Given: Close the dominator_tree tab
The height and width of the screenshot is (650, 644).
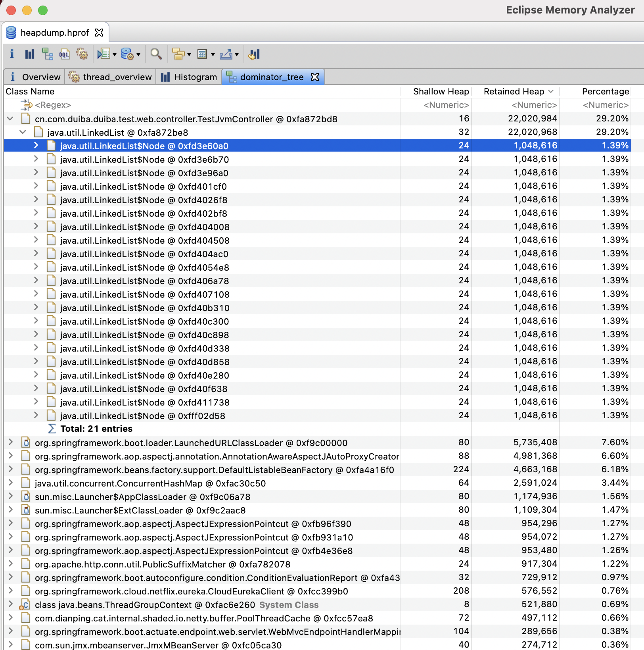Looking at the screenshot, I should (315, 77).
